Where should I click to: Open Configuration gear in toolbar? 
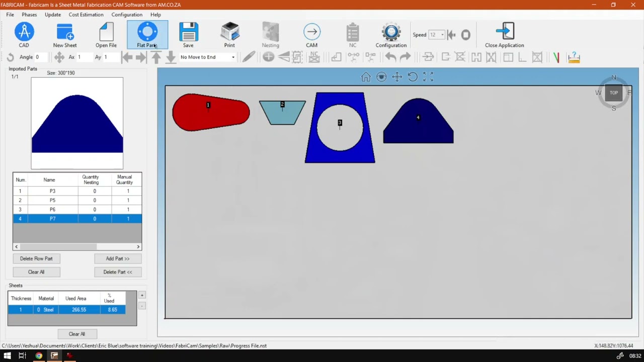click(391, 35)
